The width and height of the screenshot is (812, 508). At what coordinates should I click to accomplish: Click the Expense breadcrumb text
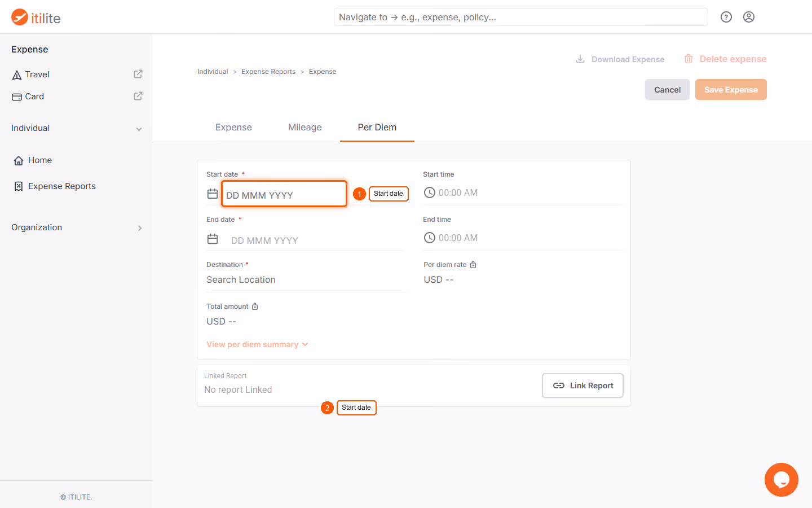pyautogui.click(x=323, y=72)
